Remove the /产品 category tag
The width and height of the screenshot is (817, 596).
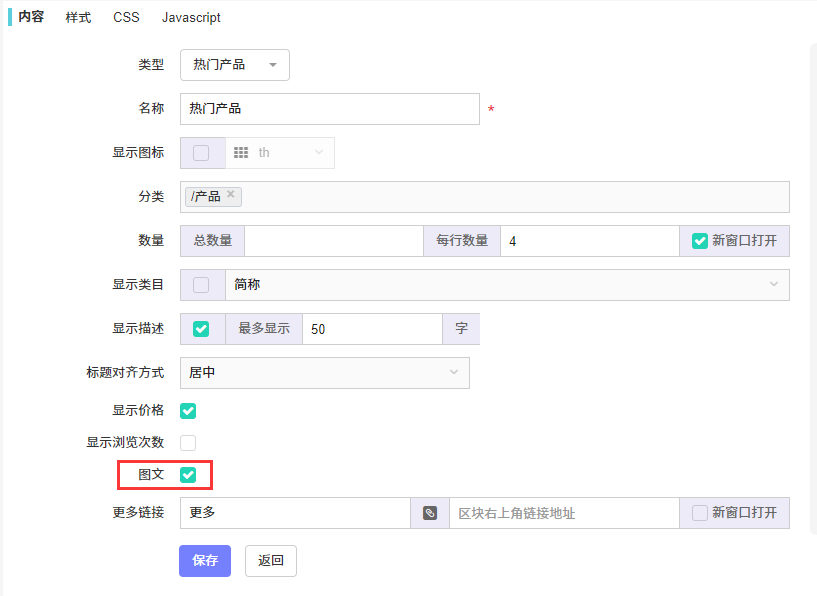tap(231, 194)
